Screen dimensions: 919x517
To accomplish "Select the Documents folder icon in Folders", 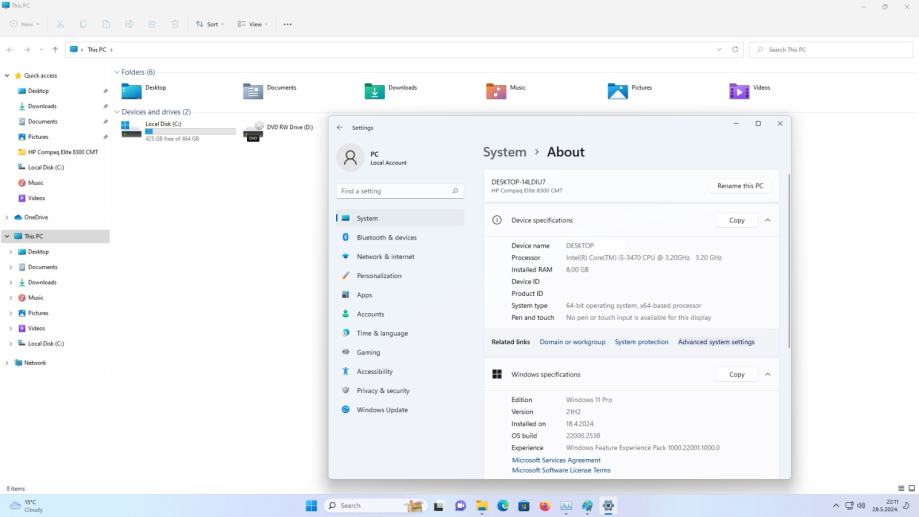I will [x=253, y=91].
